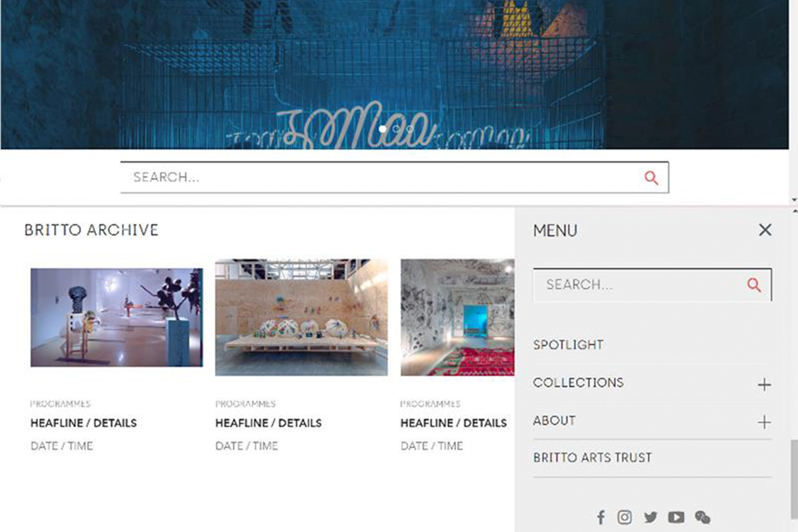
Task: Select the third carousel dot on the banner
Action: pyautogui.click(x=410, y=129)
